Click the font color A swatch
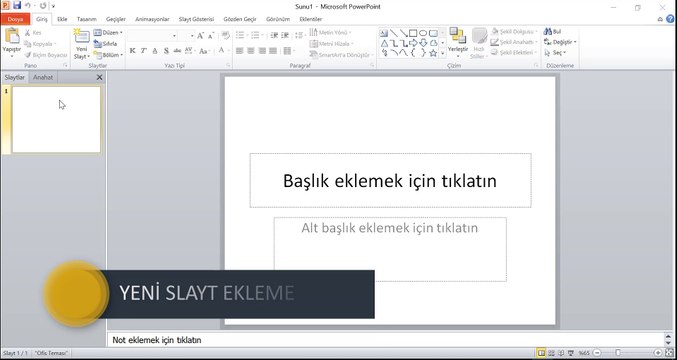The height and width of the screenshot is (360, 677). point(221,51)
